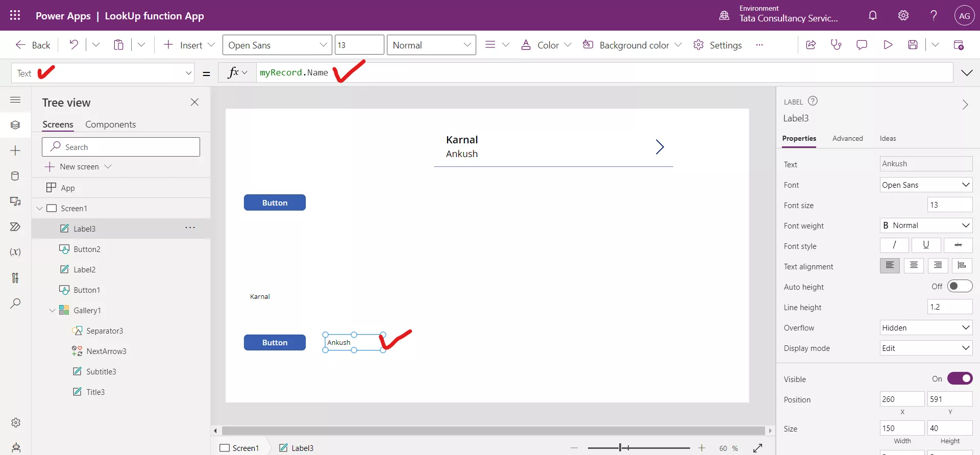This screenshot has width=980, height=455.
Task: Open the help question mark
Action: [934, 15]
